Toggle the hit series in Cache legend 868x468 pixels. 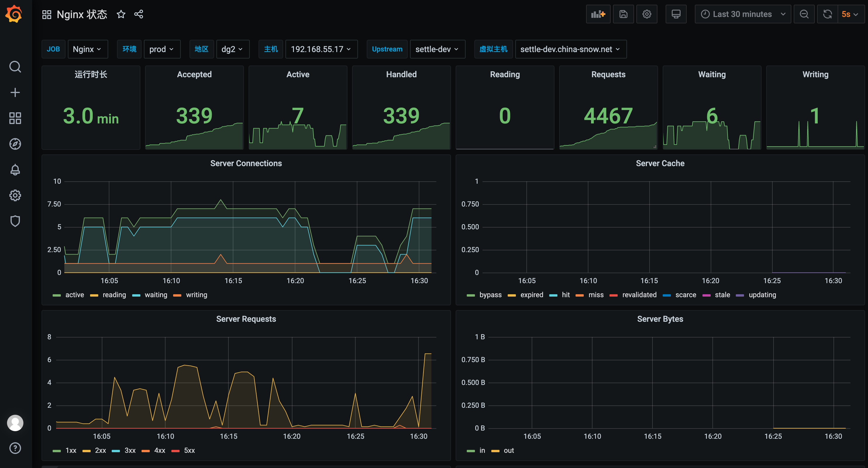tap(566, 295)
